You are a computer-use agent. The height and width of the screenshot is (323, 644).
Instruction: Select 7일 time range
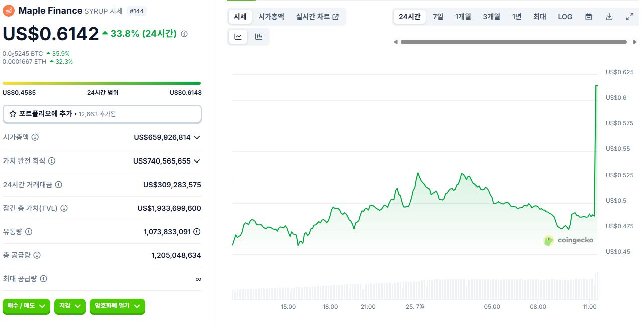(x=438, y=17)
